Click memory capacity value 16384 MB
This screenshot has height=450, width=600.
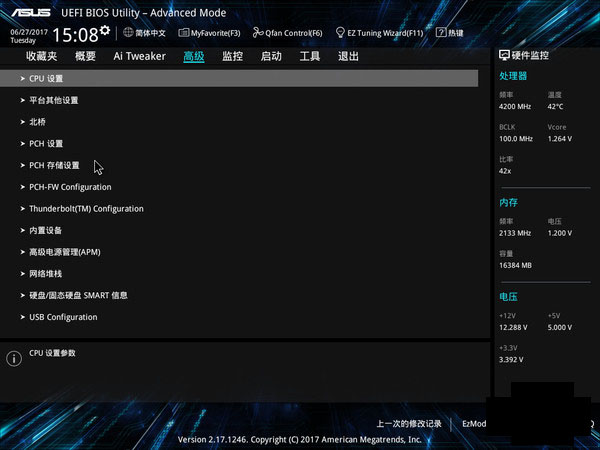515,265
